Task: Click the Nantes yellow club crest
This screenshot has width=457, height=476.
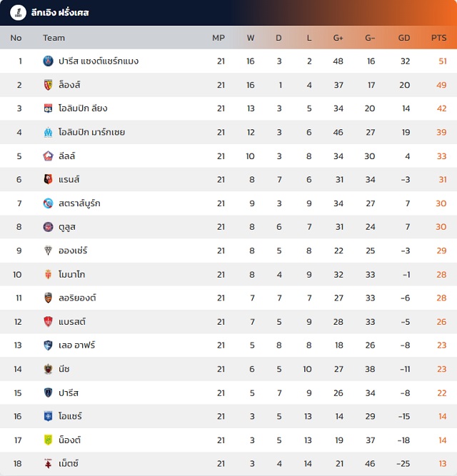Action: point(48,440)
